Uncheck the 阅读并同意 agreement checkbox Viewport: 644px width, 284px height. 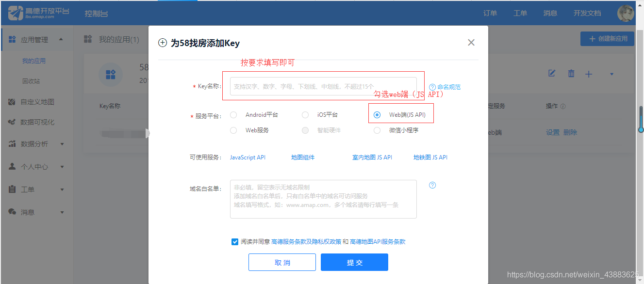coord(235,241)
